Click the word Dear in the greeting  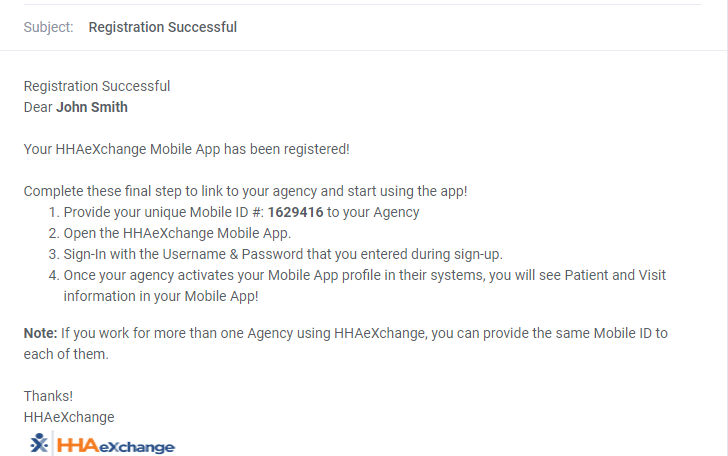coord(38,107)
